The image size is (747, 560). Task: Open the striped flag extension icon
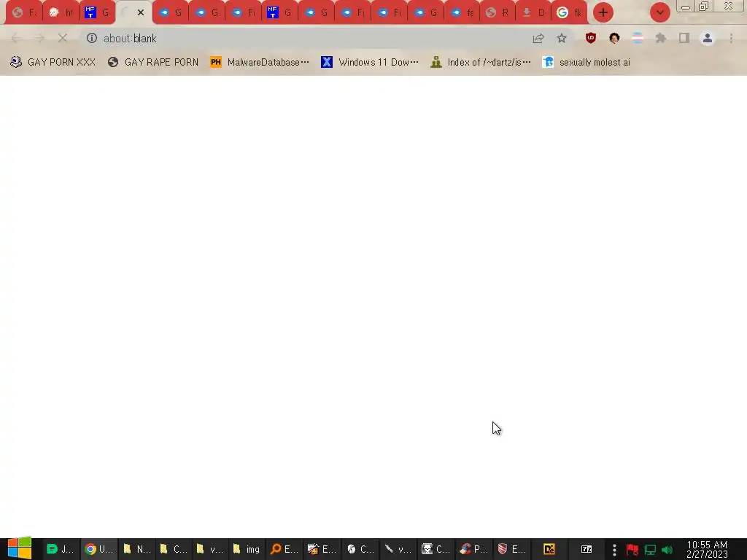pos(638,38)
